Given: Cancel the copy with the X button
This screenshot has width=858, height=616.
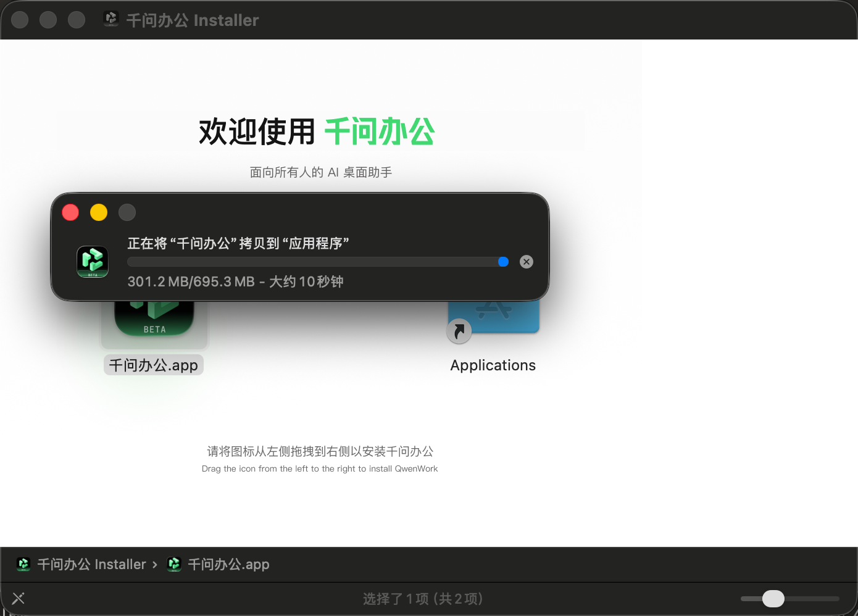Looking at the screenshot, I should point(527,262).
